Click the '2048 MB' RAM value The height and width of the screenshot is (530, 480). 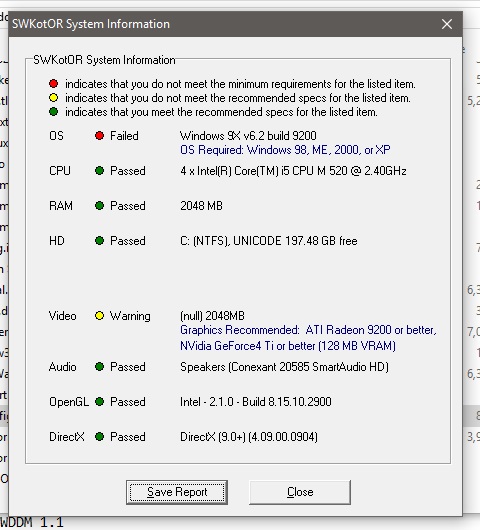pos(201,206)
